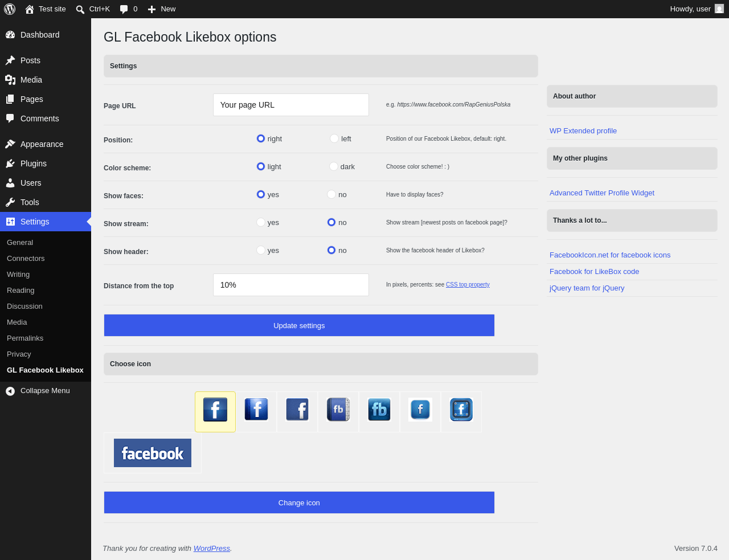This screenshot has width=729, height=560.
Task: Click the About author panel header
Action: pos(632,96)
